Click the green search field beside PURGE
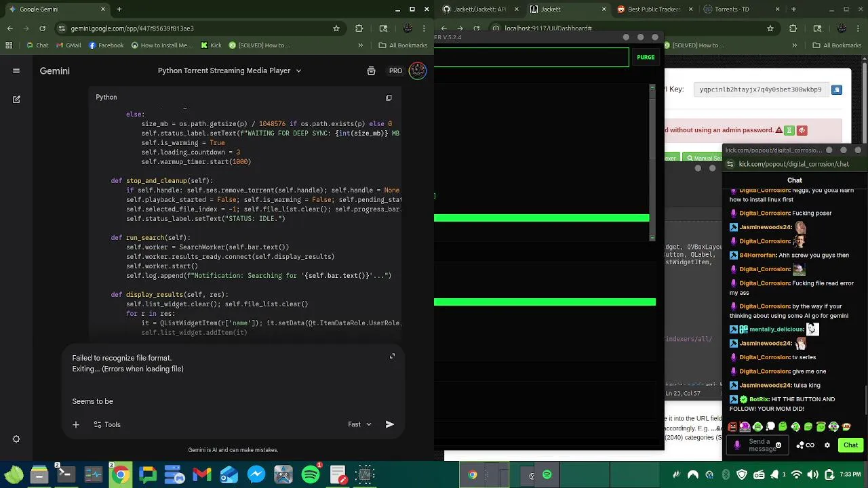The width and height of the screenshot is (868, 488). pyautogui.click(x=532, y=58)
